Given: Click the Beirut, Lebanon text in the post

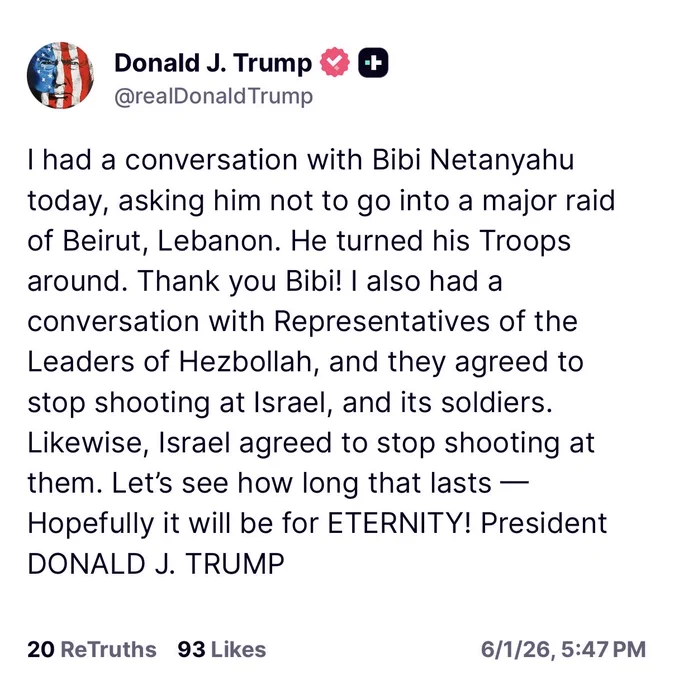Looking at the screenshot, I should click(171, 241).
